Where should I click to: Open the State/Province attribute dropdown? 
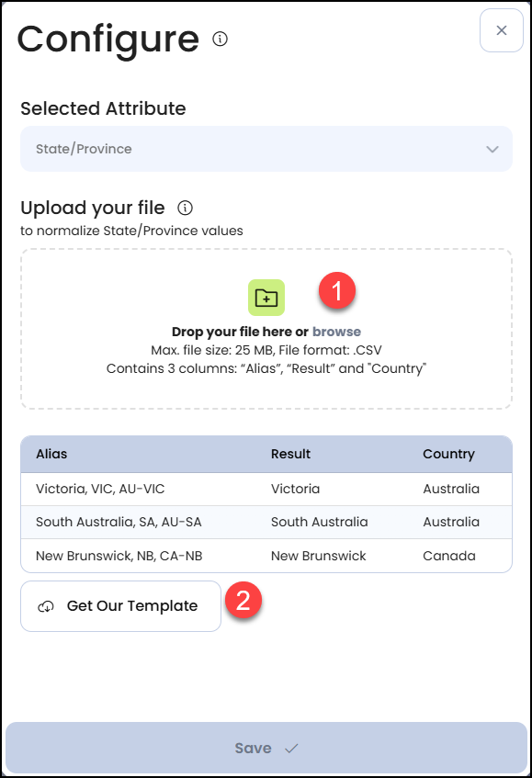[x=266, y=148]
